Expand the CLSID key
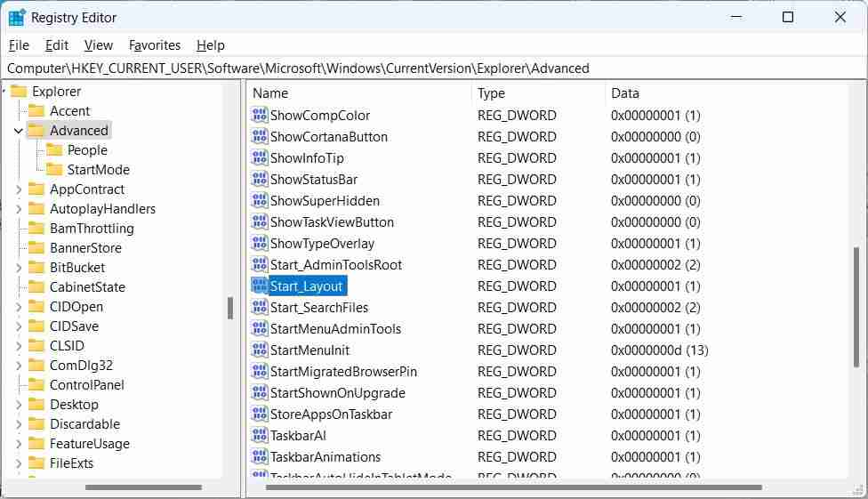Image resolution: width=868 pixels, height=499 pixels. [x=19, y=346]
